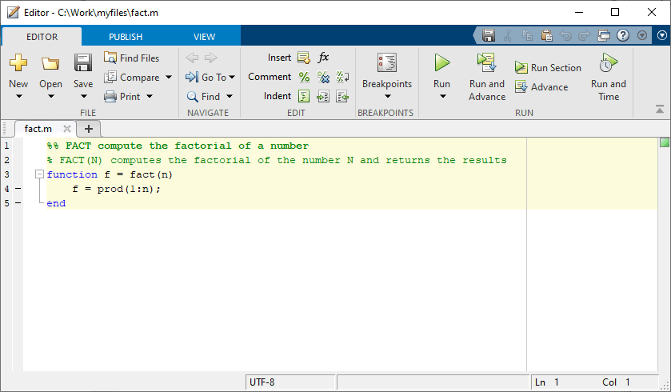
Task: Open Help question mark icon
Action: point(623,36)
